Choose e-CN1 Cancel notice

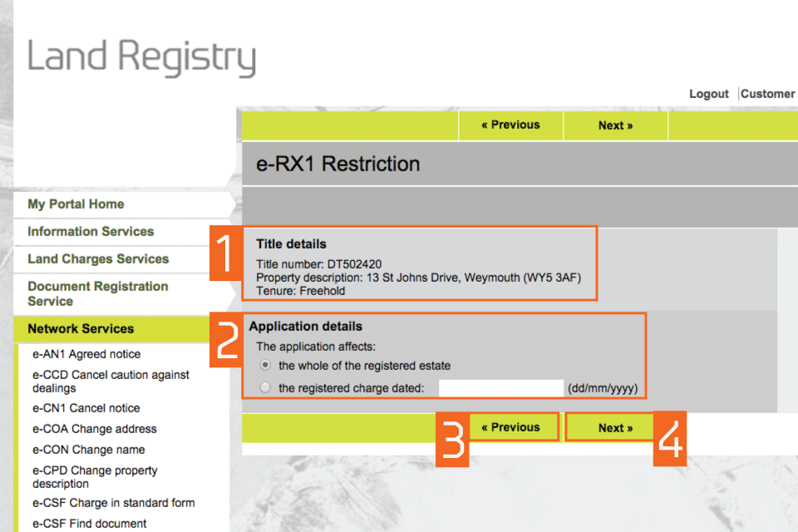point(86,408)
